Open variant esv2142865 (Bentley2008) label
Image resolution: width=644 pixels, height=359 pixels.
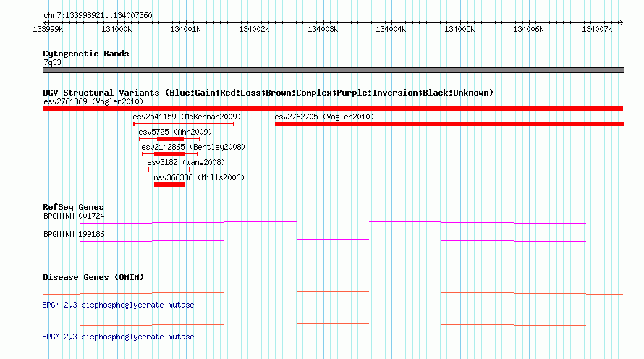coord(193,147)
